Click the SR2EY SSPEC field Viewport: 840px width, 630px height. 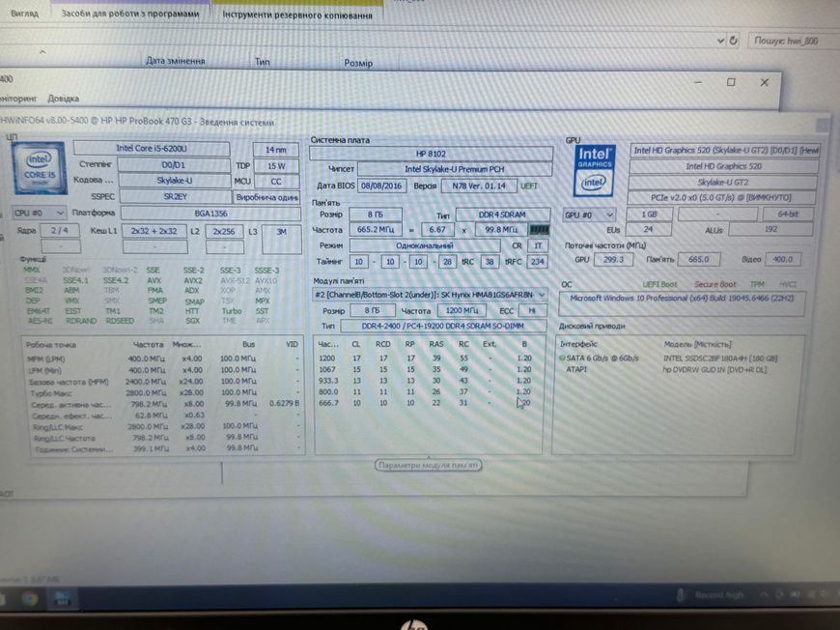click(x=175, y=197)
